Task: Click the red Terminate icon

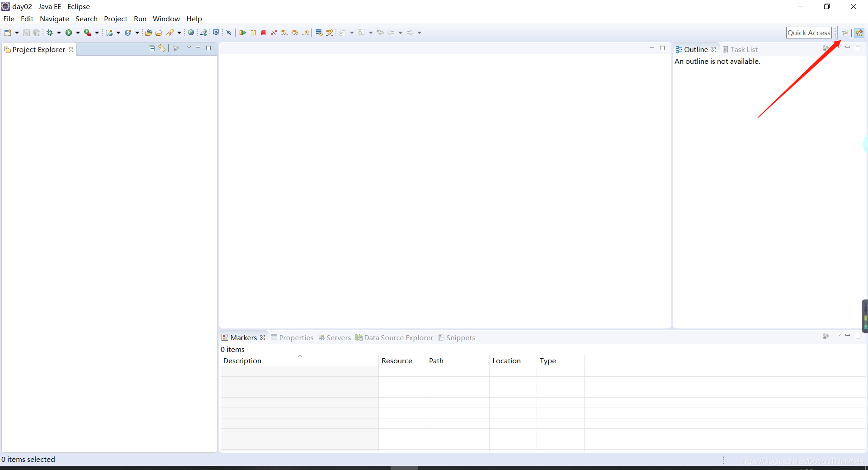Action: (x=264, y=33)
